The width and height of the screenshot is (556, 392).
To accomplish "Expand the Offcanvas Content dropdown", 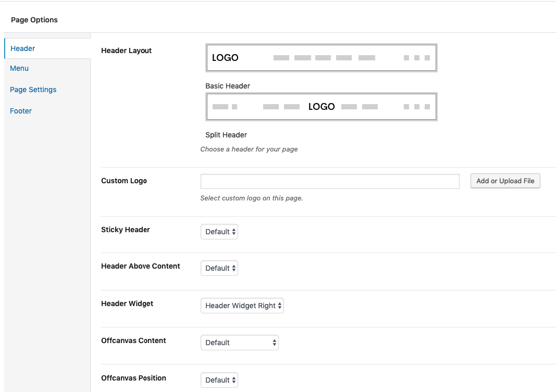I will pyautogui.click(x=239, y=342).
